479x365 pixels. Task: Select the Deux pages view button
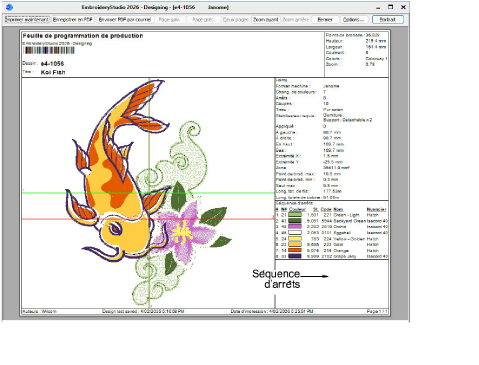(236, 20)
